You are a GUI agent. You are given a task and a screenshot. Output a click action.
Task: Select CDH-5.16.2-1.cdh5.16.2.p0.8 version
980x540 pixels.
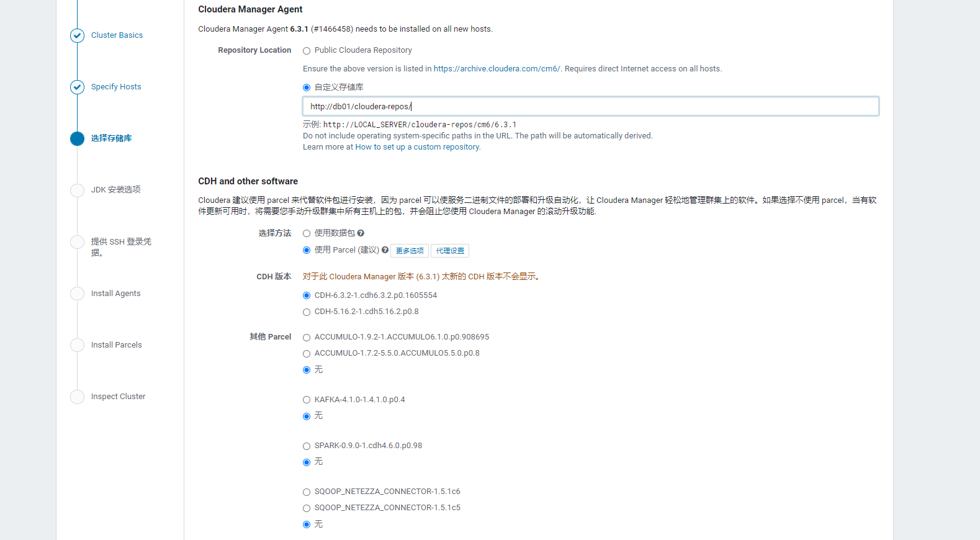[307, 312]
